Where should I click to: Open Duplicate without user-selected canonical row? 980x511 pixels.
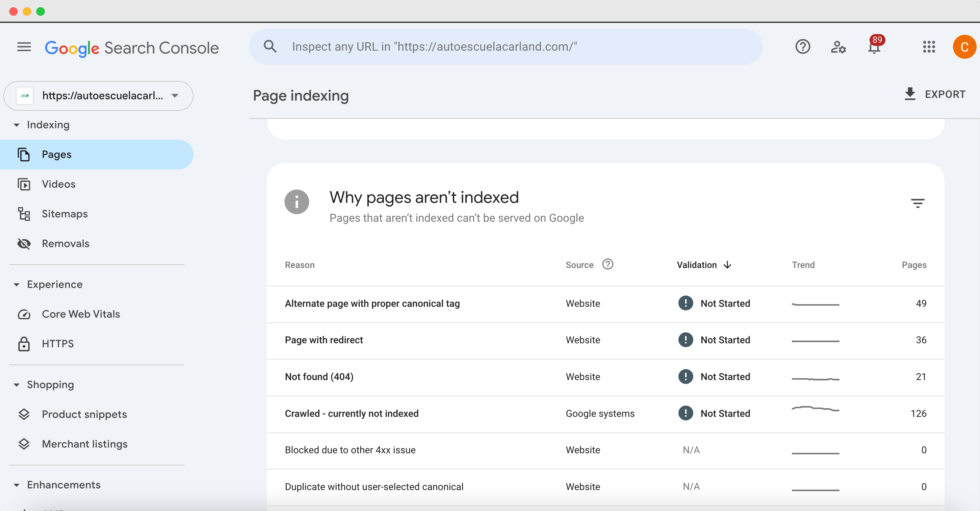[x=605, y=487]
